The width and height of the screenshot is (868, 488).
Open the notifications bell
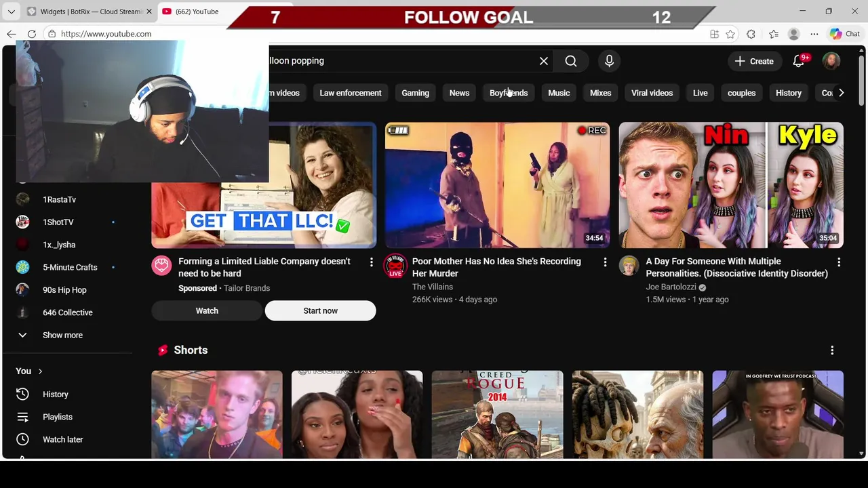[x=799, y=61]
